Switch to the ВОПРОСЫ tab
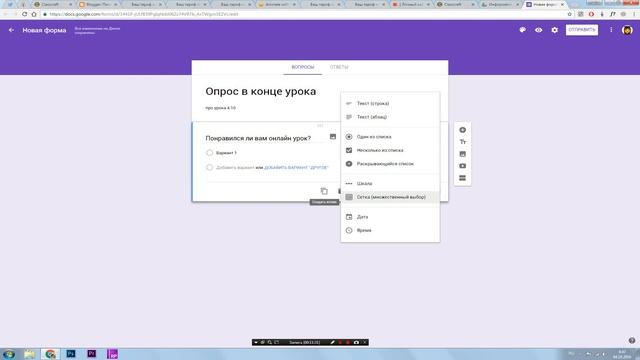This screenshot has height=360, width=640. pyautogui.click(x=302, y=67)
